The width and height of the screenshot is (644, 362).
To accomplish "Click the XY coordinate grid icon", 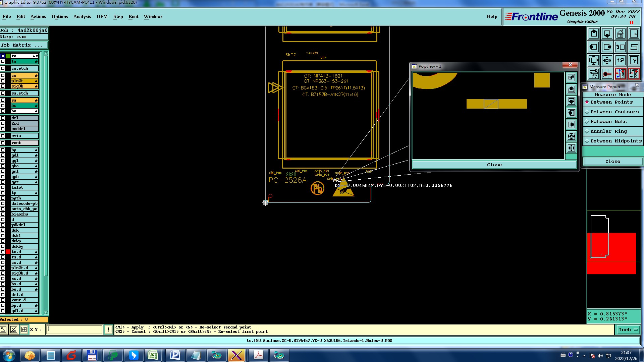I will tap(634, 34).
